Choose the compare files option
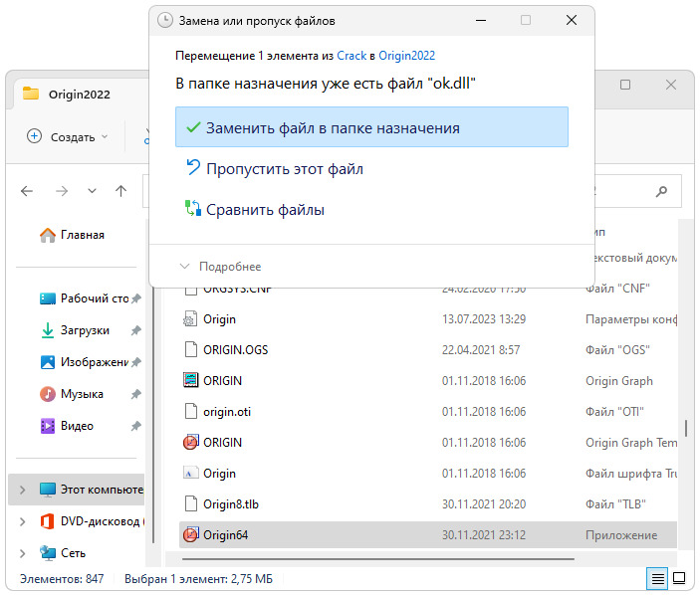 click(265, 210)
